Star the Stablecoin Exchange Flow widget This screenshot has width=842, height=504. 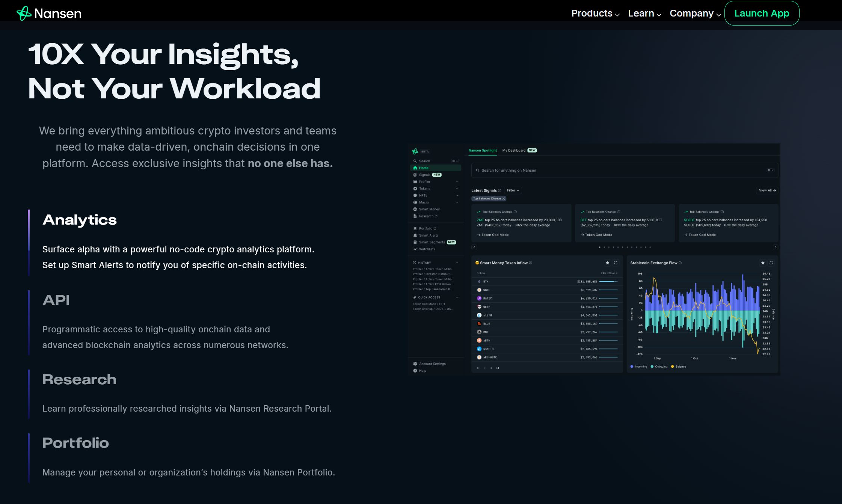(x=763, y=263)
